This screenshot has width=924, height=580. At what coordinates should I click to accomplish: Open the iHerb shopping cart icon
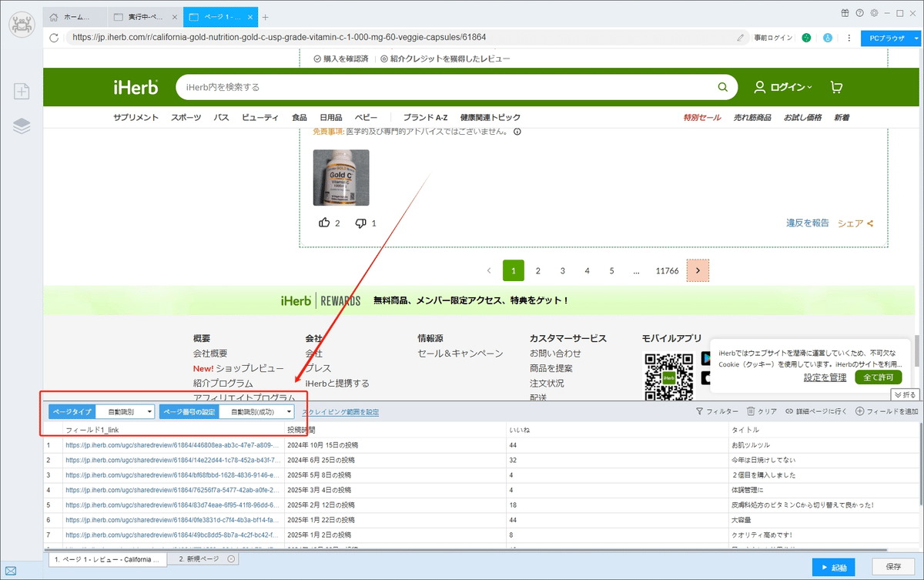836,87
